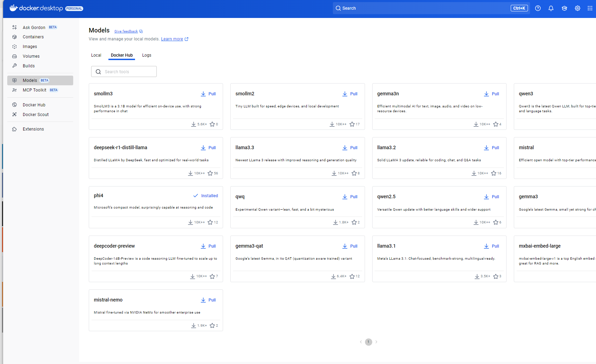
Task: Open the mxbai-embed-large model card title
Action: 540,246
